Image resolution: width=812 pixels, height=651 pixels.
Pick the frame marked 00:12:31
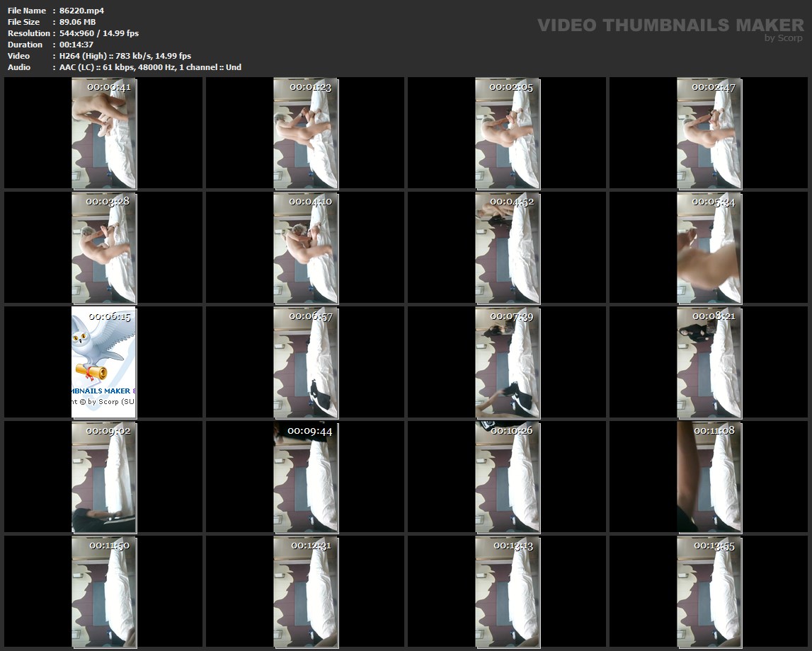click(306, 592)
